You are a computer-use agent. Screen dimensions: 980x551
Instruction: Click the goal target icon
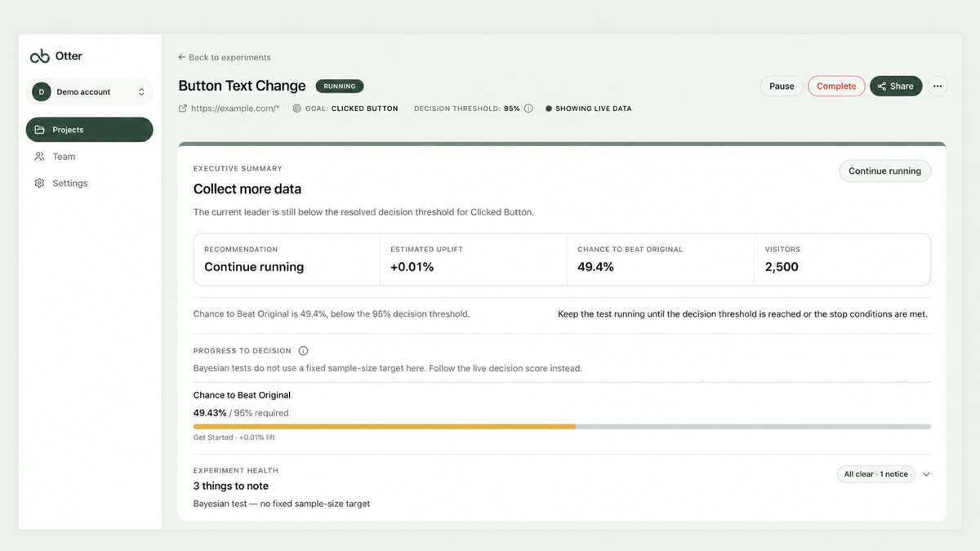click(x=297, y=109)
